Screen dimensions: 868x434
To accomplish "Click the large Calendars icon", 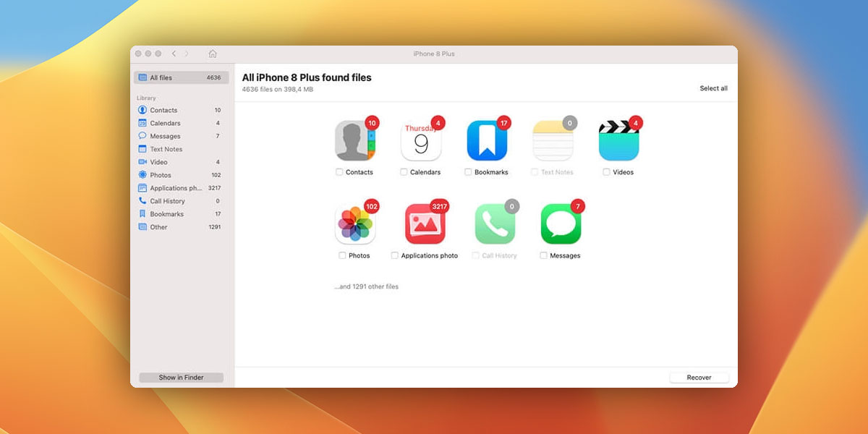I will (421, 140).
